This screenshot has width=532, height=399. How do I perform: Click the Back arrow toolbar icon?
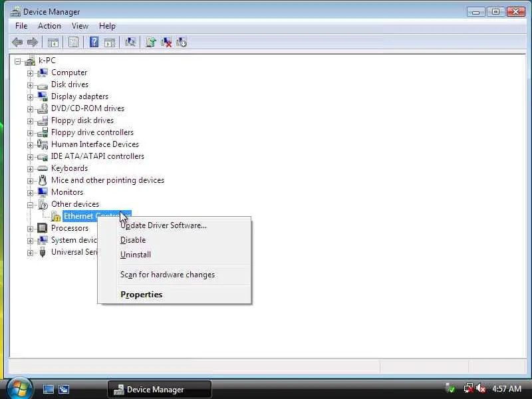(17, 43)
